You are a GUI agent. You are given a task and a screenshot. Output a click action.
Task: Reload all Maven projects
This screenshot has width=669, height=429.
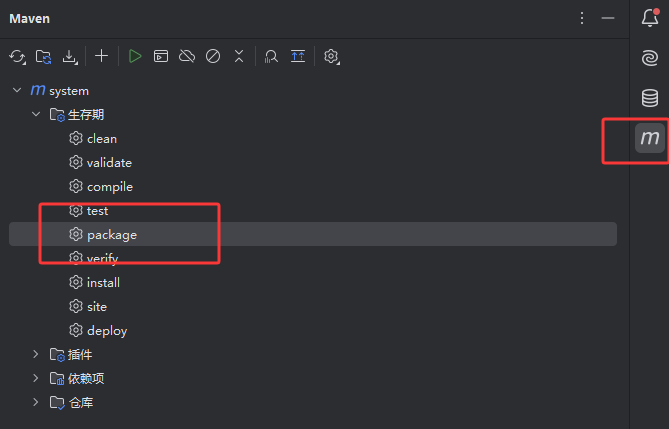17,56
